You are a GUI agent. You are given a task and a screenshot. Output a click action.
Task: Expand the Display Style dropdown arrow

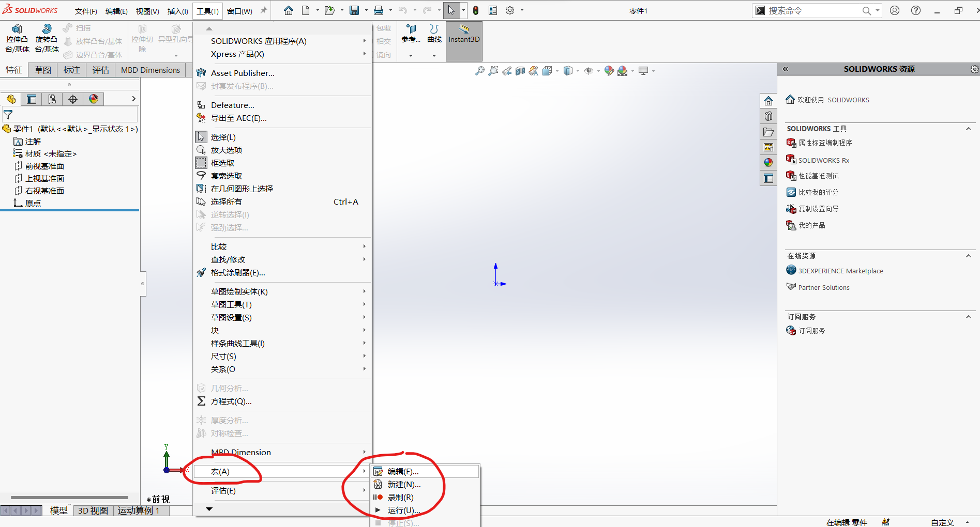pyautogui.click(x=578, y=71)
